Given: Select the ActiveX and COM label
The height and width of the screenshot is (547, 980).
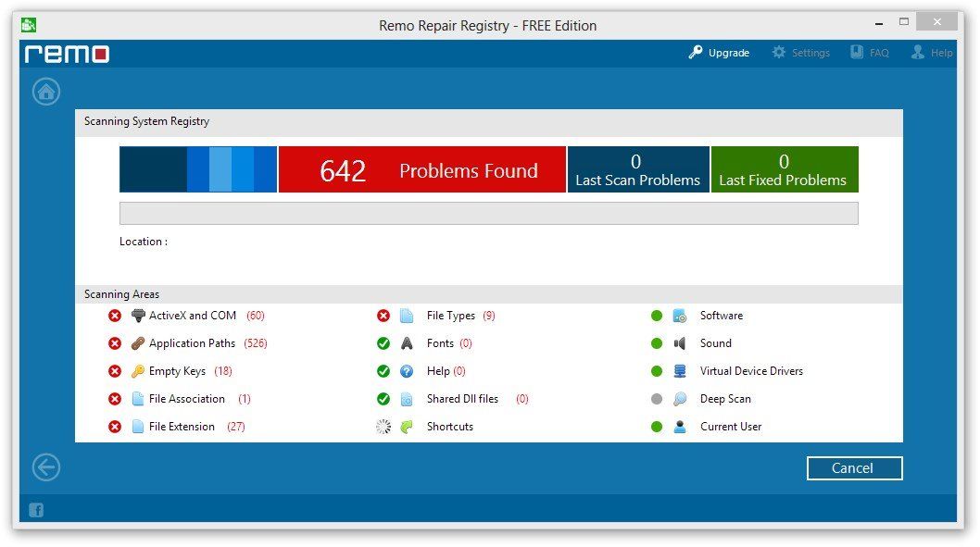Looking at the screenshot, I should pyautogui.click(x=193, y=316).
